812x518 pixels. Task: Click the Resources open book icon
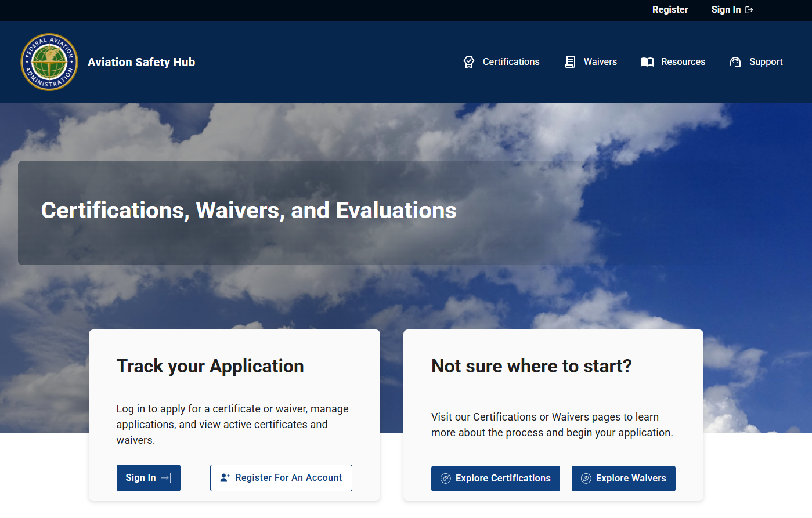[x=647, y=62]
